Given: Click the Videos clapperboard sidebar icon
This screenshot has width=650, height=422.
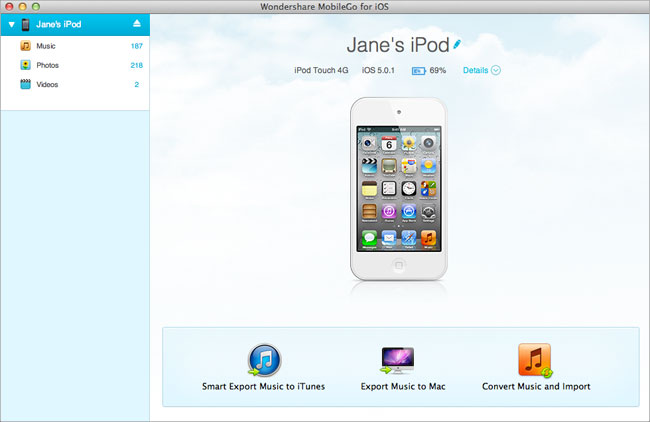Looking at the screenshot, I should [26, 84].
